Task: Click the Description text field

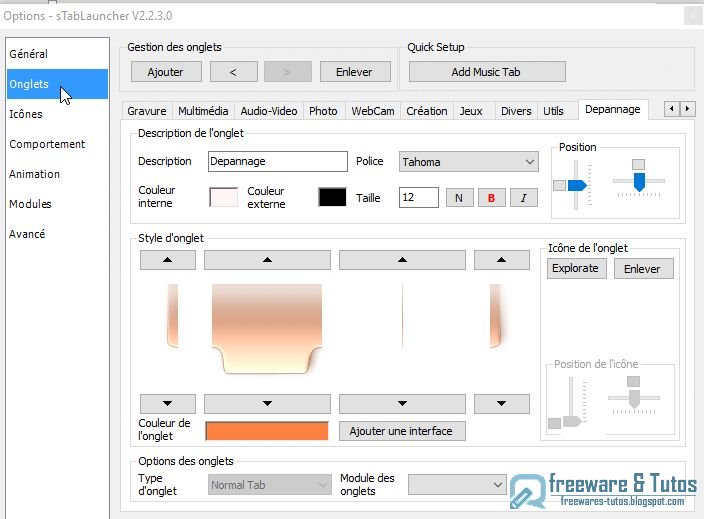Action: click(x=278, y=161)
